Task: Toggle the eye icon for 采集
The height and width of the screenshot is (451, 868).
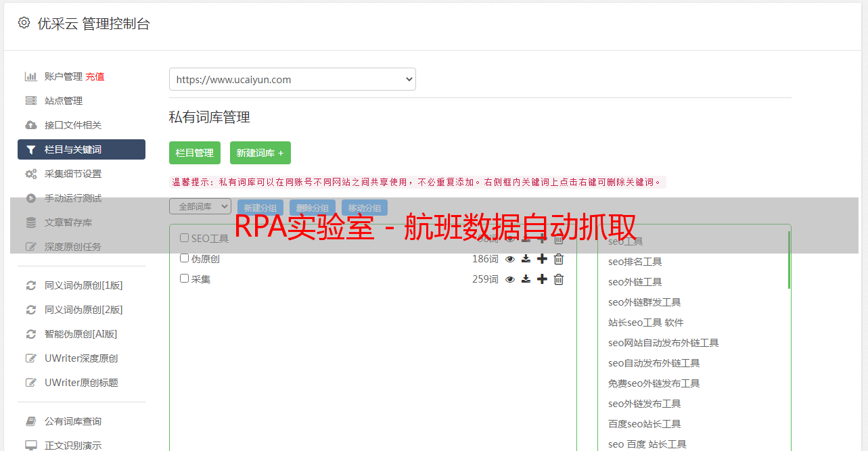Action: click(x=510, y=279)
